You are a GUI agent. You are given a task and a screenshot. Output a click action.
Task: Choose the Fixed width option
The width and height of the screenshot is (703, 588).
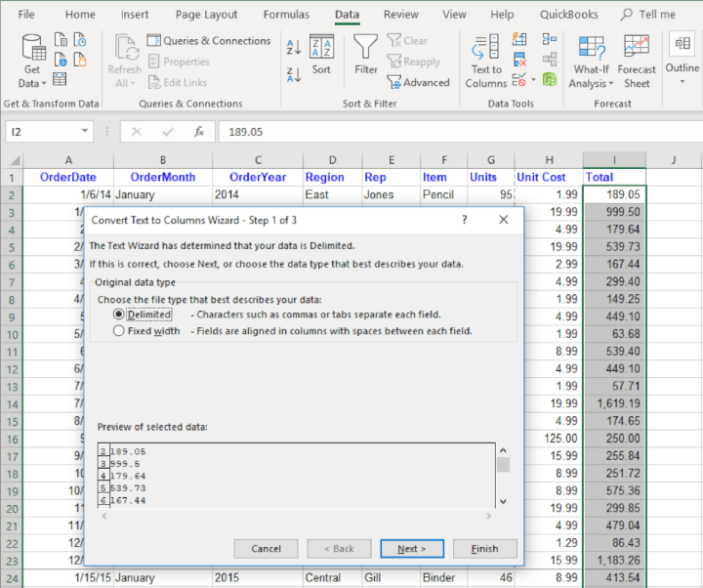pyautogui.click(x=119, y=331)
